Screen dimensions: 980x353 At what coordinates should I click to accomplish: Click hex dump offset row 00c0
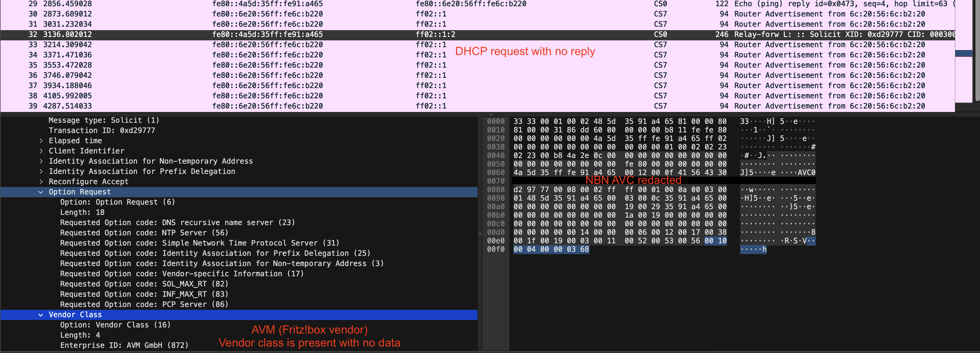point(496,224)
